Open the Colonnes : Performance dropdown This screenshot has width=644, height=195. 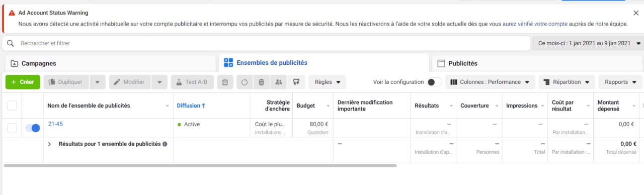491,82
